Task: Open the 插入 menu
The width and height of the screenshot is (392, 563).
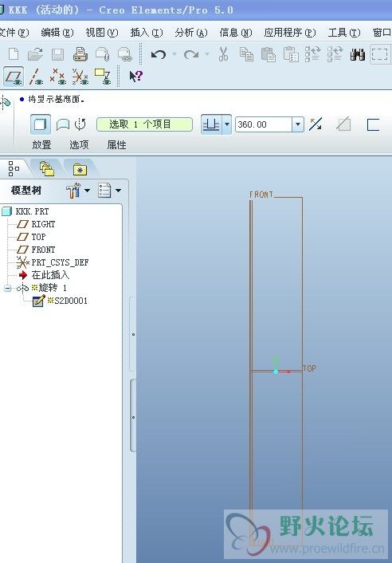Action: pyautogui.click(x=147, y=33)
